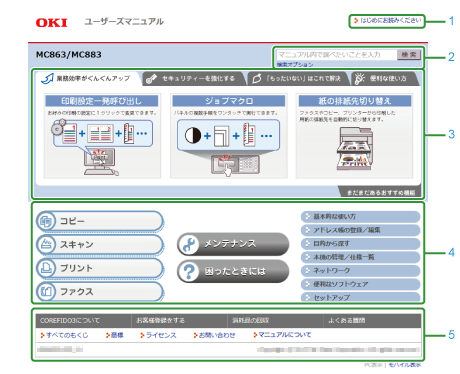Open the 便利なソフトウェア menu item
This screenshot has width=460, height=374.
click(x=360, y=284)
